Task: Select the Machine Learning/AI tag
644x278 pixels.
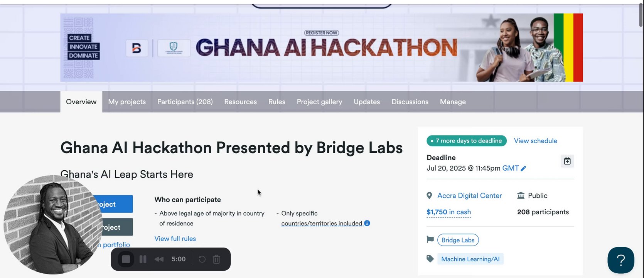Action: [x=470, y=259]
